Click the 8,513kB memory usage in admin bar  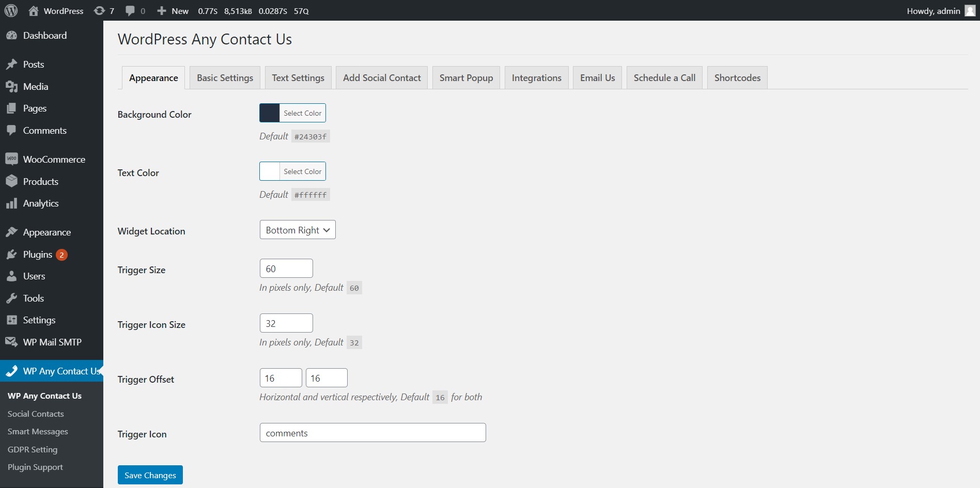[238, 11]
